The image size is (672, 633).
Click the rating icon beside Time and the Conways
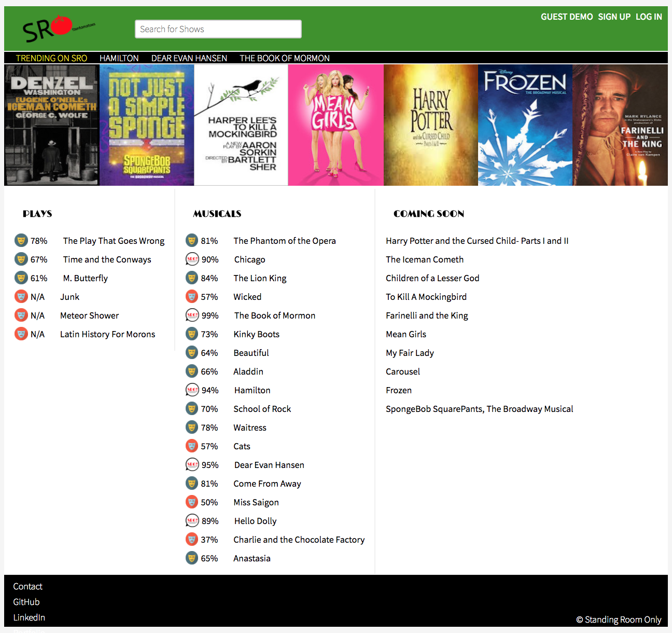click(21, 259)
